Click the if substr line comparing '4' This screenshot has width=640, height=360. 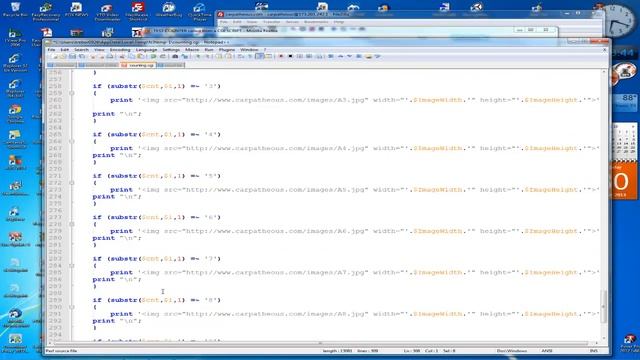157,135
